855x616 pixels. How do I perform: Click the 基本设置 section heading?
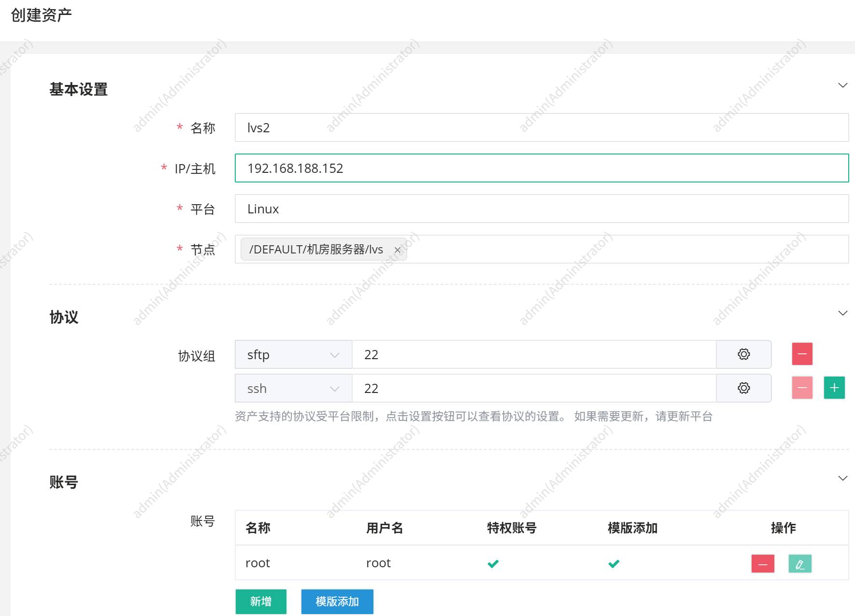click(x=78, y=89)
